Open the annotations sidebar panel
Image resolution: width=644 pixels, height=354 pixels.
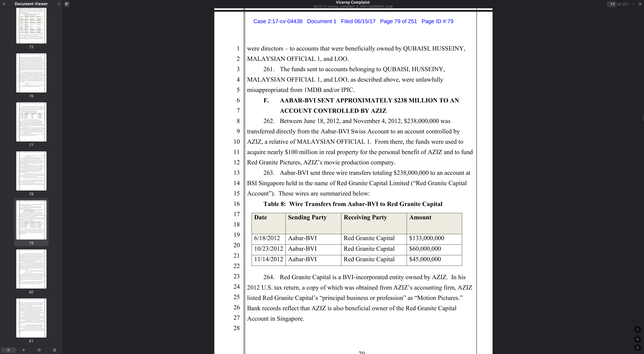point(39,350)
